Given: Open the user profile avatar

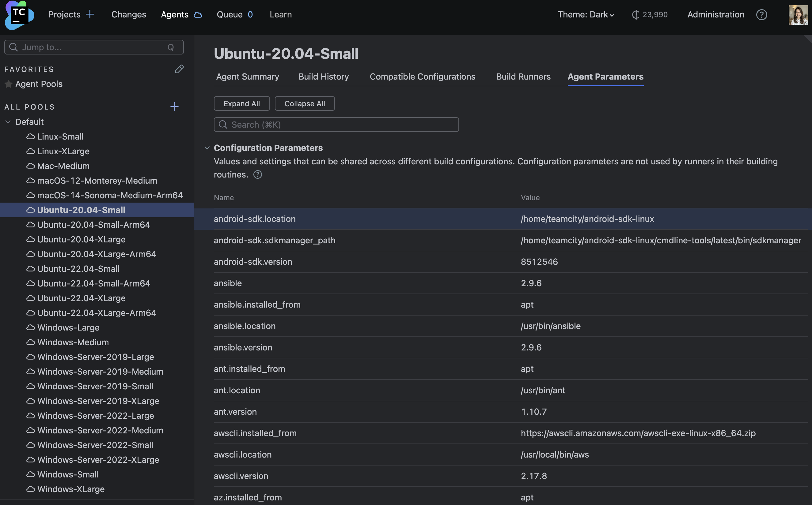Looking at the screenshot, I should pos(798,15).
